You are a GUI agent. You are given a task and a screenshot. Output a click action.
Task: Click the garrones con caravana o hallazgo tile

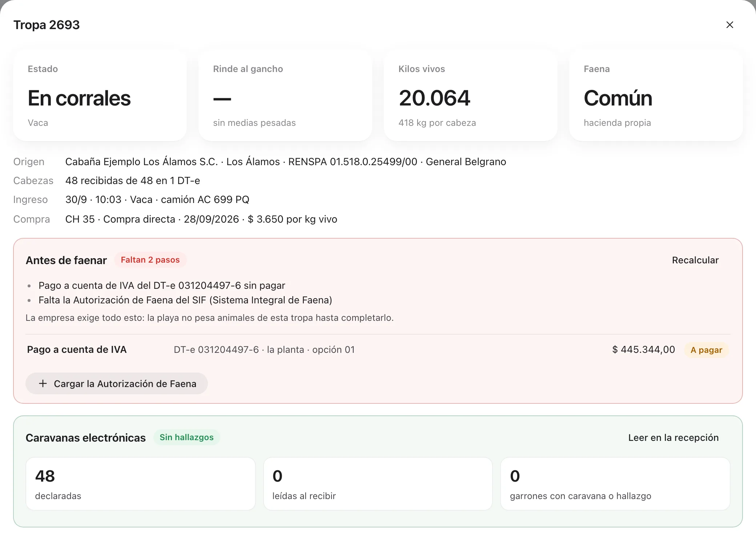tap(615, 484)
